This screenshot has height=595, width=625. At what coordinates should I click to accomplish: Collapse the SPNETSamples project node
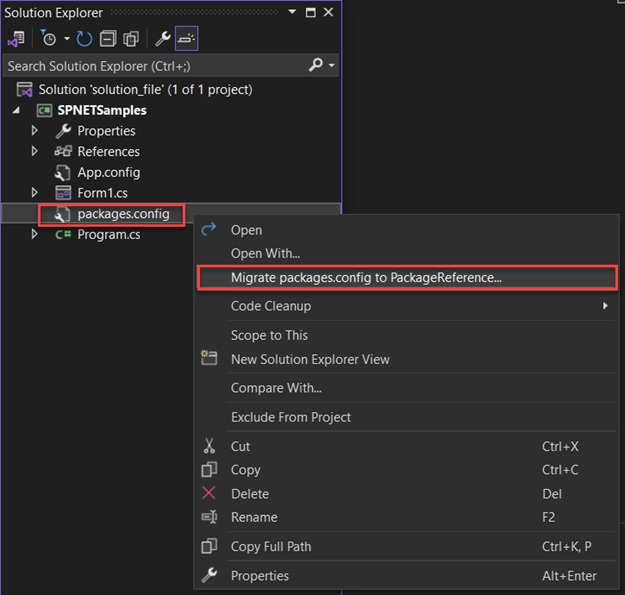click(16, 110)
